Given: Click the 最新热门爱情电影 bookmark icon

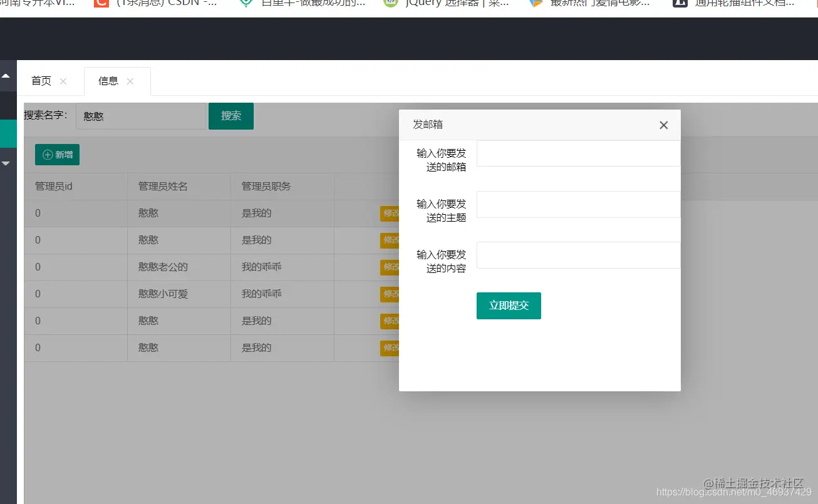Looking at the screenshot, I should pyautogui.click(x=536, y=4).
